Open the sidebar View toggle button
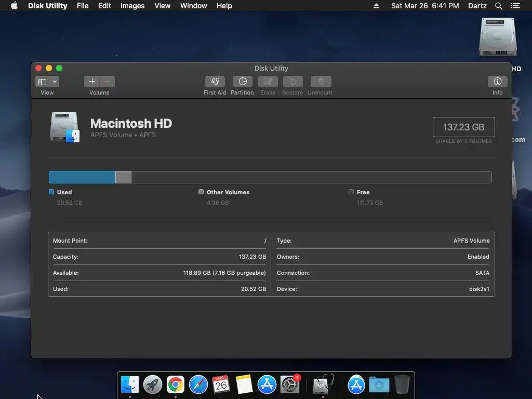The width and height of the screenshot is (532, 399). click(43, 82)
